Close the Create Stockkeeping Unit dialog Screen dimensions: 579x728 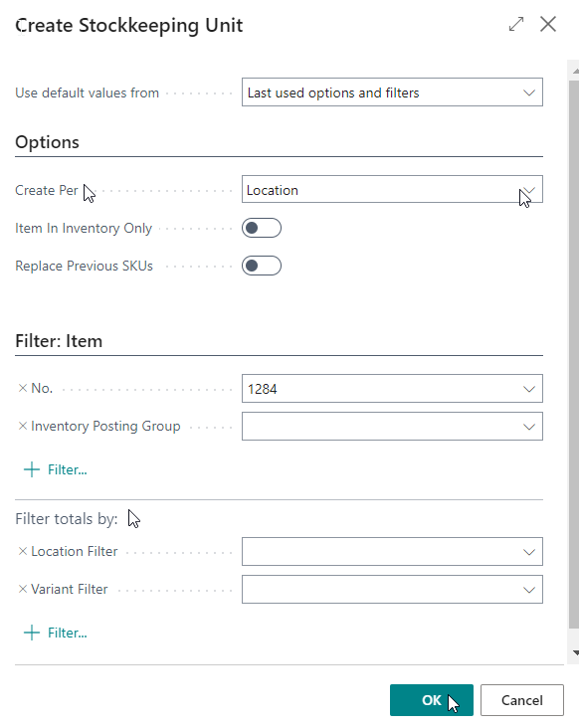coord(548,24)
